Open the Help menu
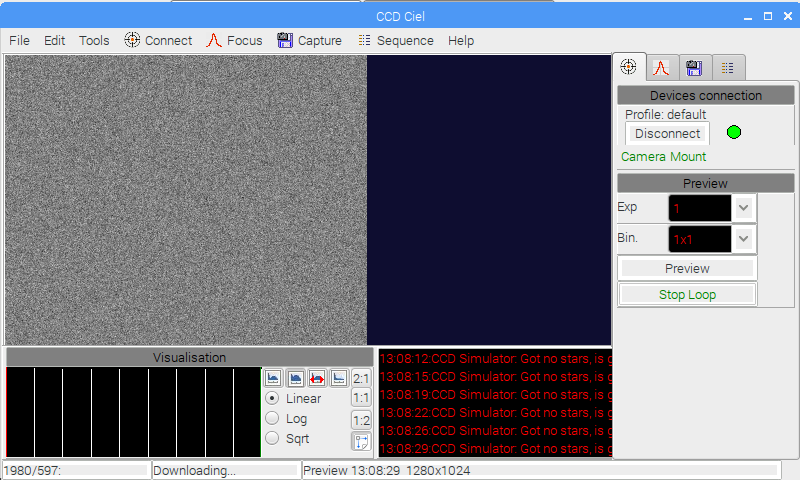The width and height of the screenshot is (800, 480). tap(461, 41)
